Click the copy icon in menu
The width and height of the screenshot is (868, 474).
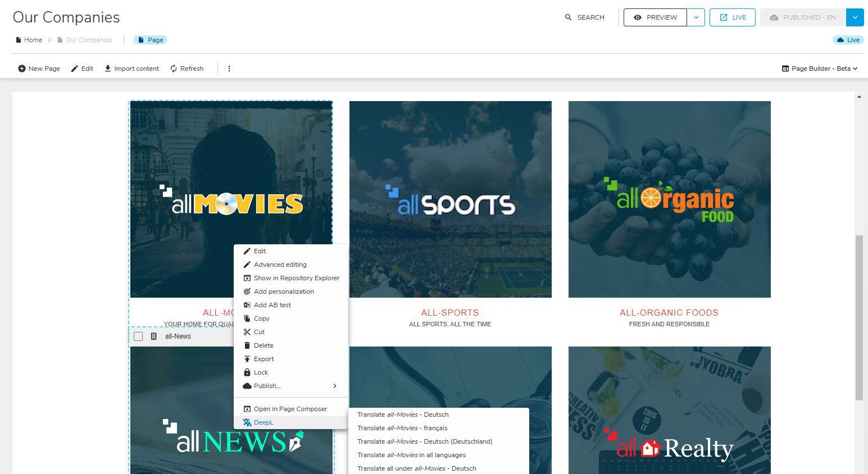(x=247, y=318)
